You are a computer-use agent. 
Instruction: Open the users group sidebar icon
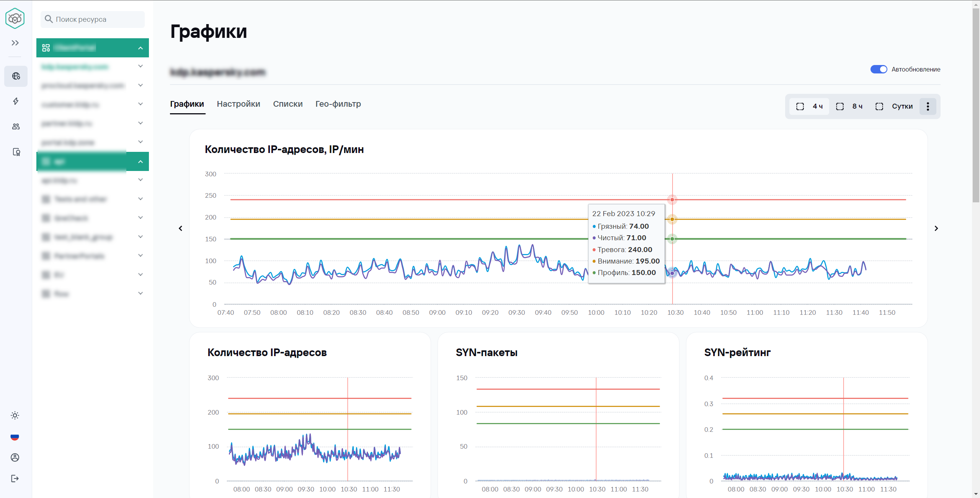[16, 127]
